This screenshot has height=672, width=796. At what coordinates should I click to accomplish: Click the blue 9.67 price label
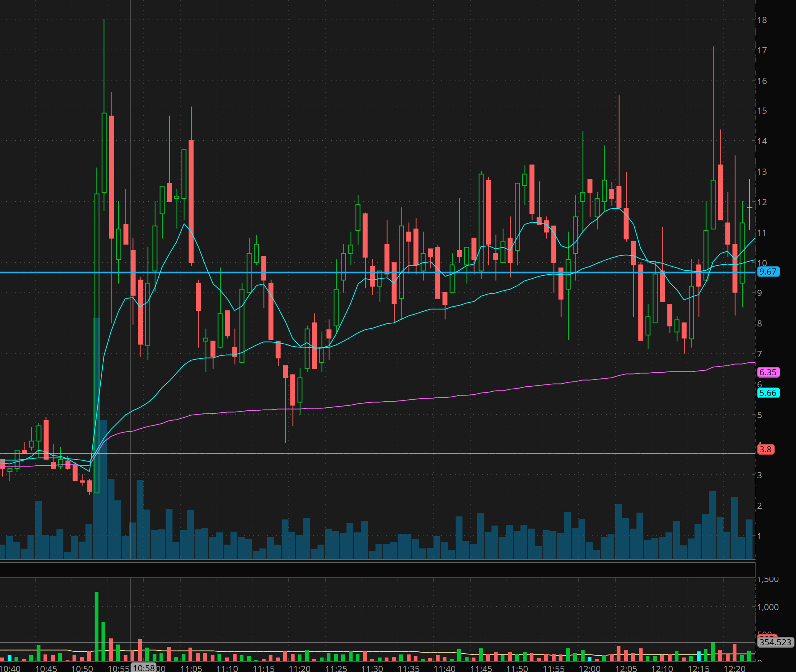pos(767,272)
